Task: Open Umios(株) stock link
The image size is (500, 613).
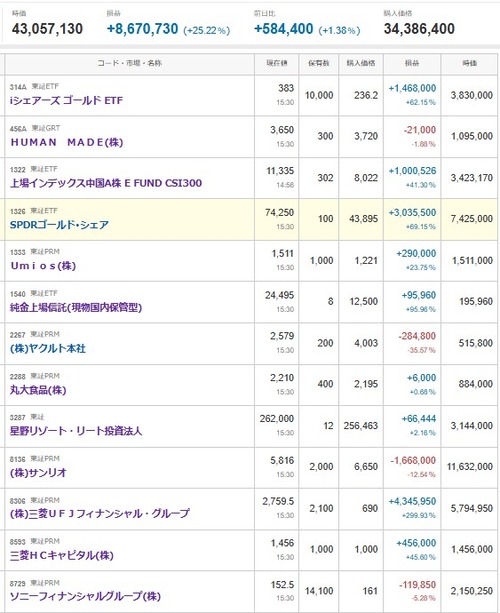Action: tap(43, 266)
